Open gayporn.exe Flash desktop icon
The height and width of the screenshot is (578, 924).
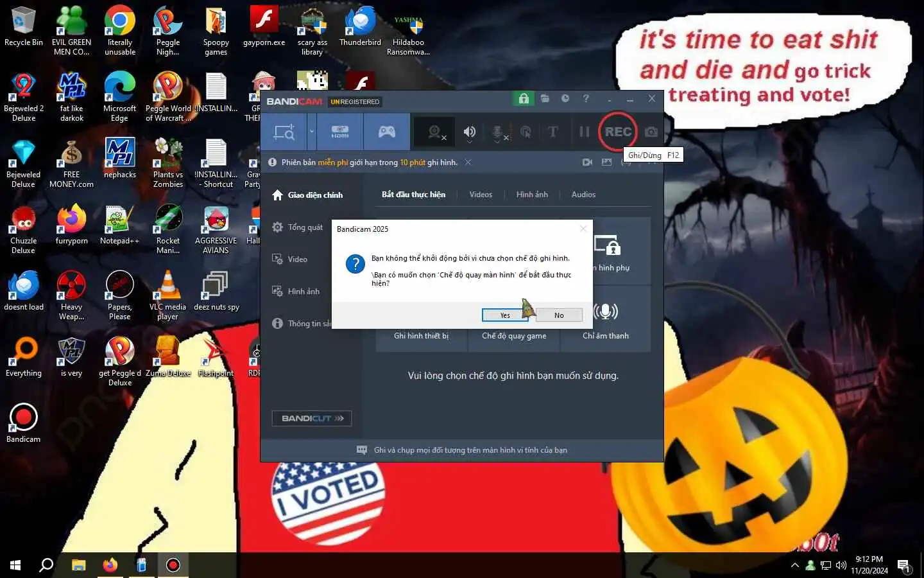coord(264,27)
